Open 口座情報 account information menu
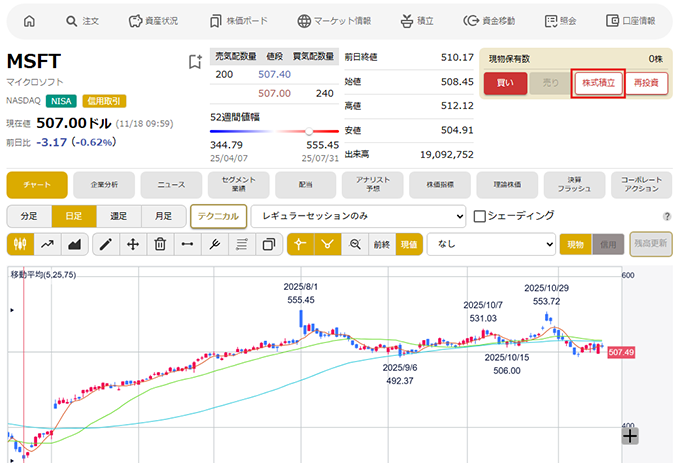Screen dimensions: 680x463 pyautogui.click(x=631, y=21)
